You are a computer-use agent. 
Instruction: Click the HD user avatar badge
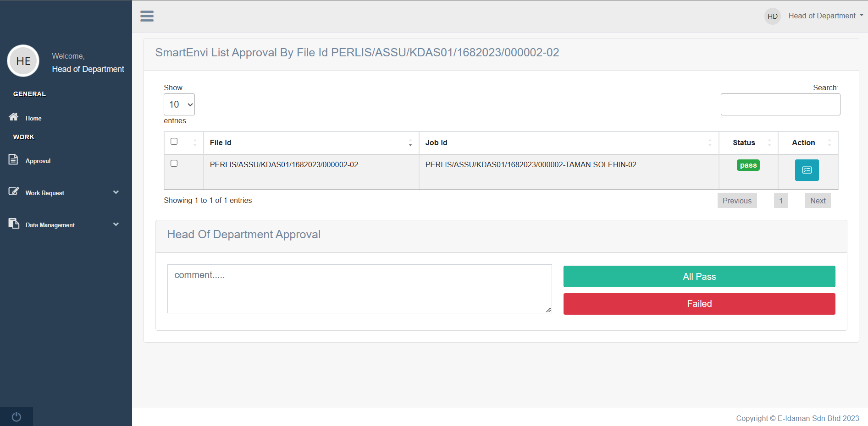pyautogui.click(x=772, y=16)
